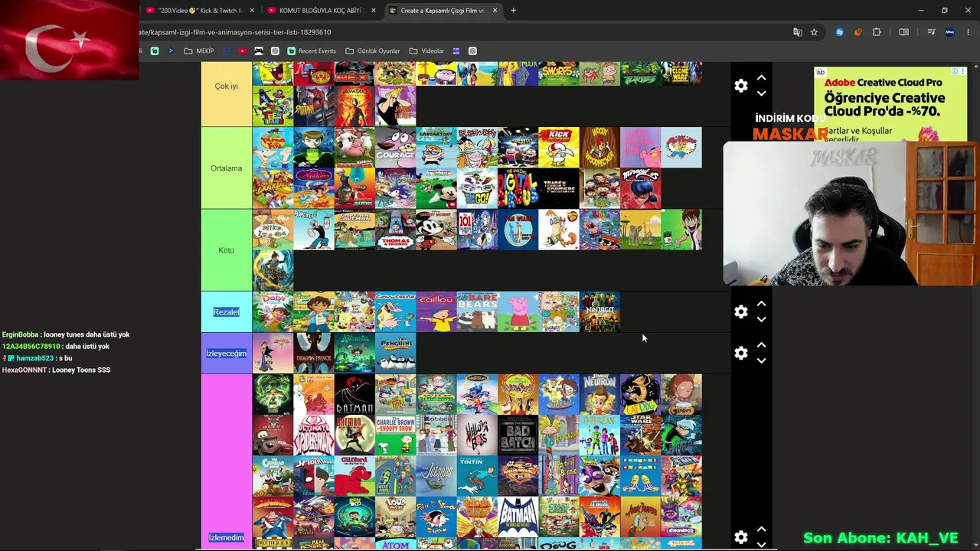Move İzleyeceğim tier row up
The width and height of the screenshot is (980, 551).
point(761,345)
